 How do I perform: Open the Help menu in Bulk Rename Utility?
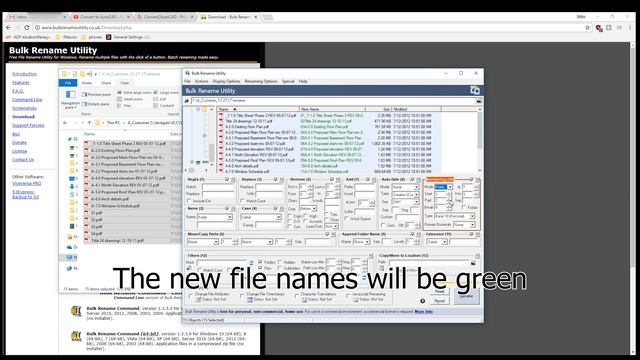point(303,81)
